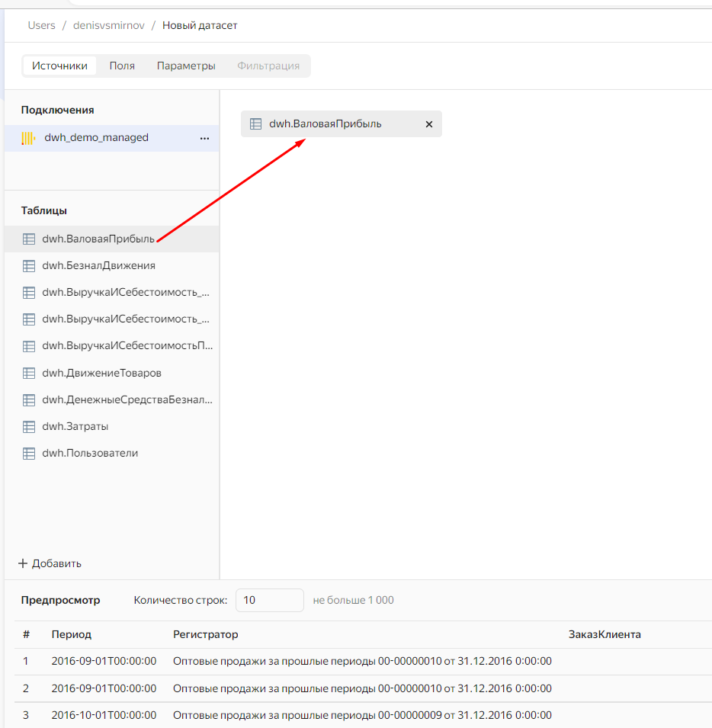Open the Параметры tab
The width and height of the screenshot is (712, 728).
click(x=186, y=66)
